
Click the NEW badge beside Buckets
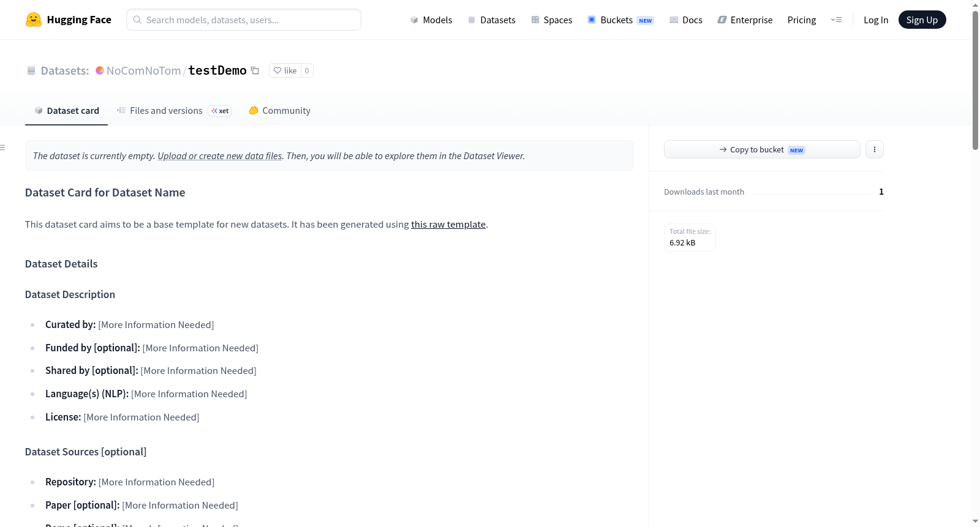[646, 20]
